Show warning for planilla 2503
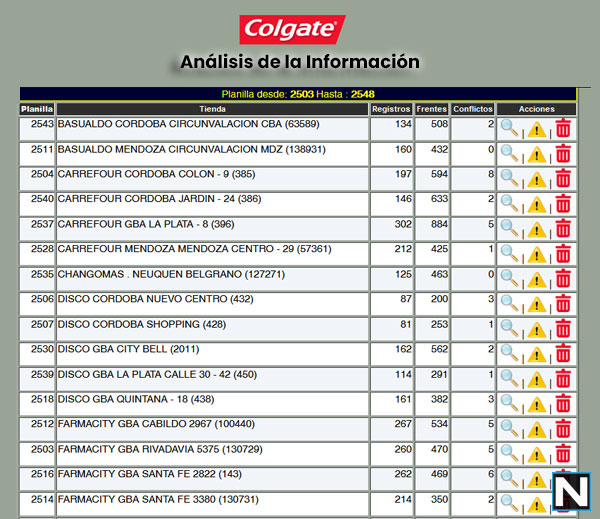The image size is (600, 519). point(536,455)
